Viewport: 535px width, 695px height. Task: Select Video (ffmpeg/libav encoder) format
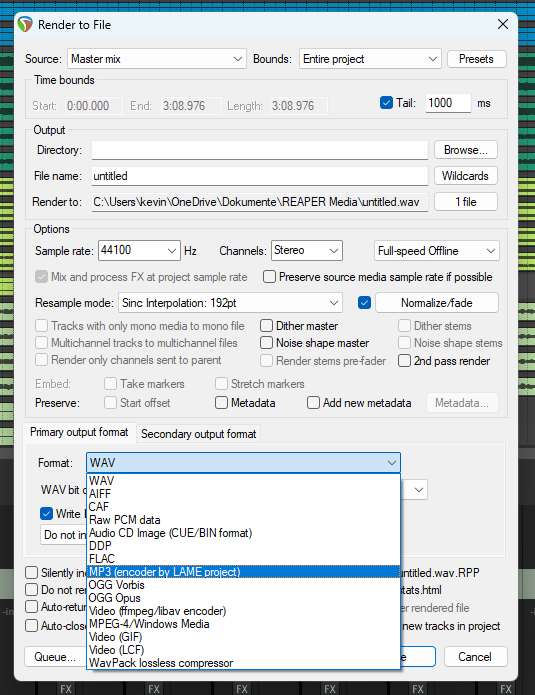(243, 611)
